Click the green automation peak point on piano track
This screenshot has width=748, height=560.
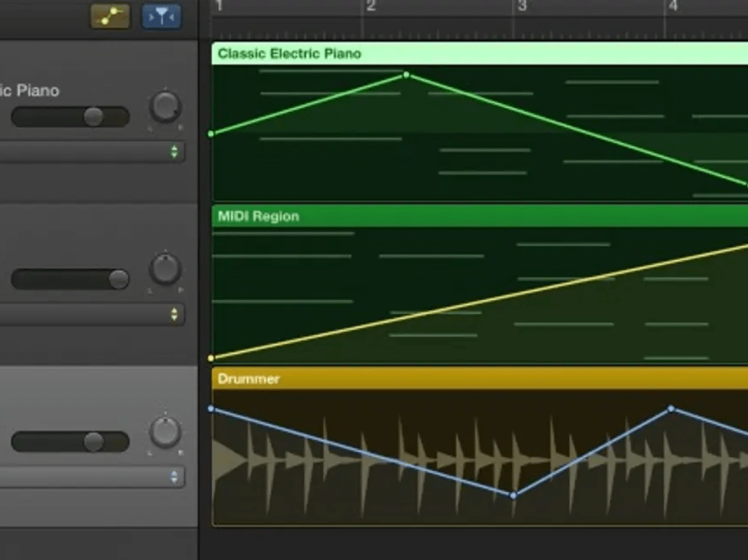pyautogui.click(x=406, y=75)
